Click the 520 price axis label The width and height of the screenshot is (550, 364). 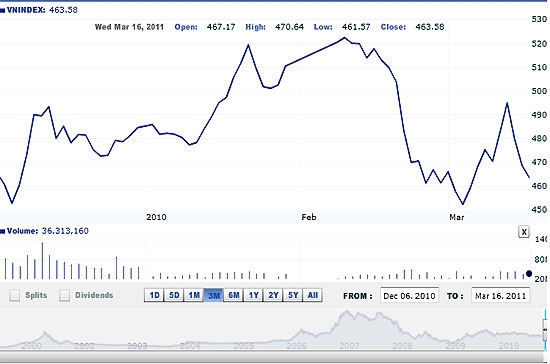click(x=539, y=43)
